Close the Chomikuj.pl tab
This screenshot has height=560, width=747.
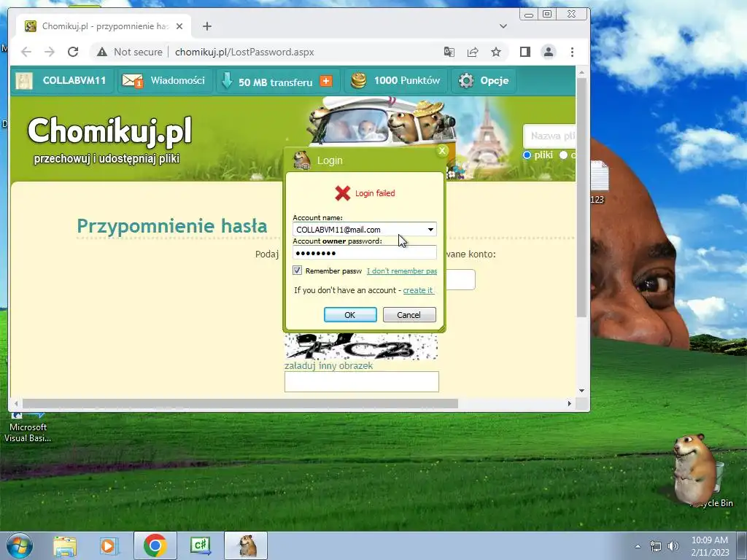pos(179,26)
